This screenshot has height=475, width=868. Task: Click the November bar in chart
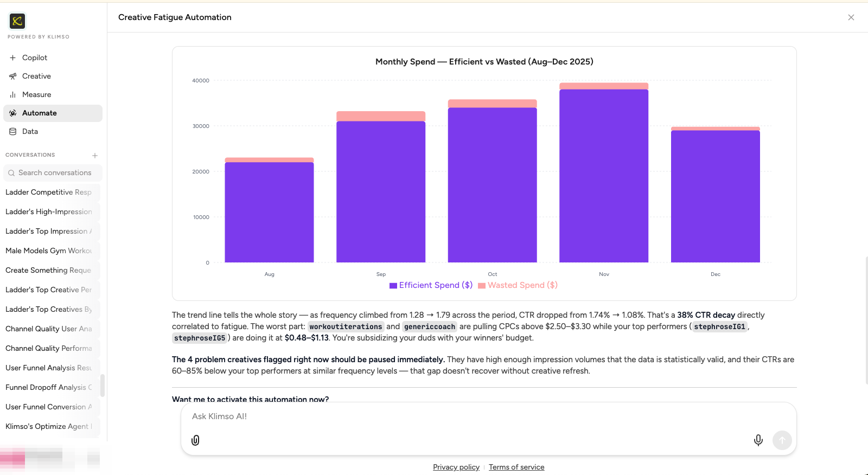click(x=604, y=174)
